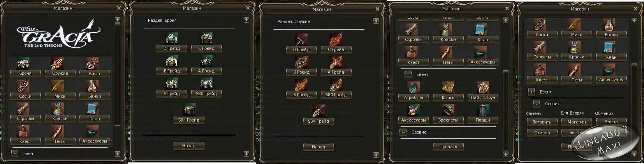Expand the Евент section in first shop window
Screen dimensions: 644x164
15,153
